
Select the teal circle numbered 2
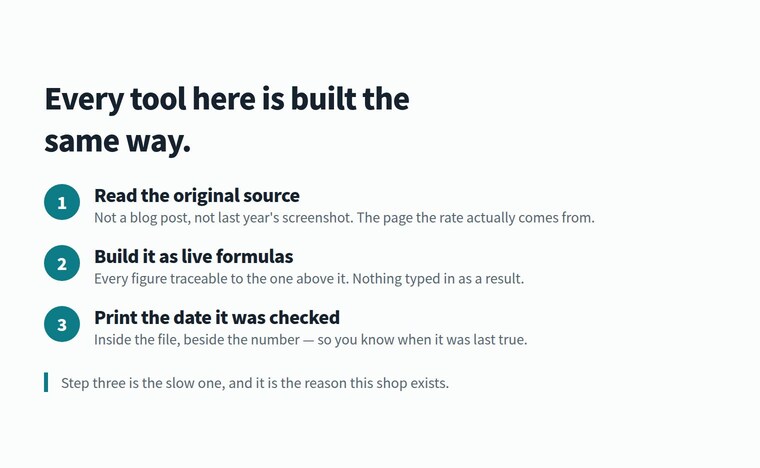(62, 263)
